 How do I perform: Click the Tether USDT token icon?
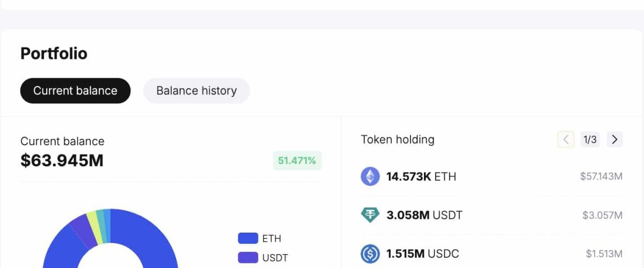pos(370,215)
